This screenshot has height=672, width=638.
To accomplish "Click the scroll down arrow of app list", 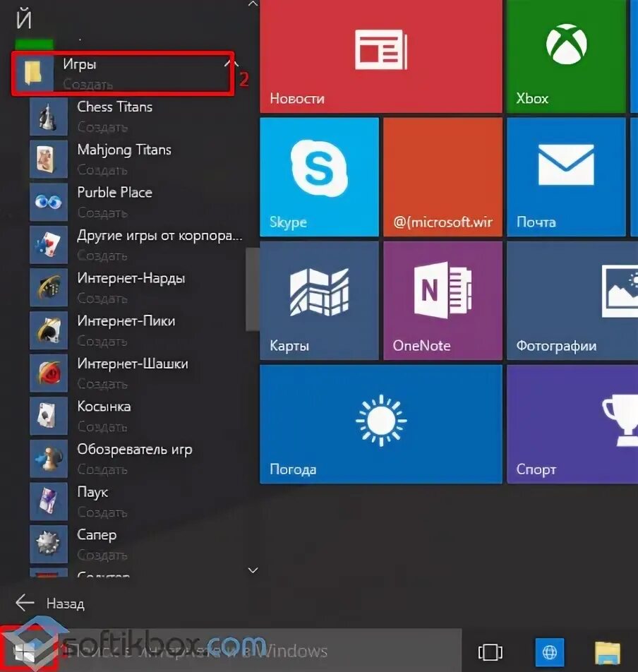I will 253,570.
